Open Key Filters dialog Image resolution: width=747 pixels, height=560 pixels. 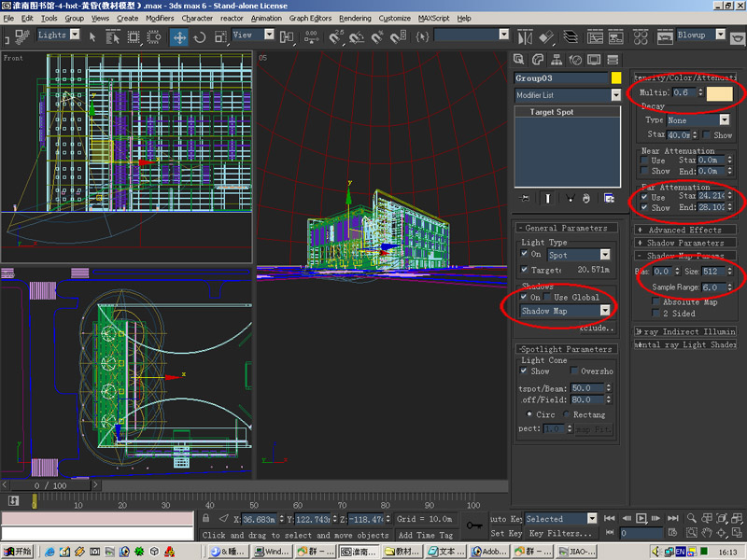[x=560, y=533]
